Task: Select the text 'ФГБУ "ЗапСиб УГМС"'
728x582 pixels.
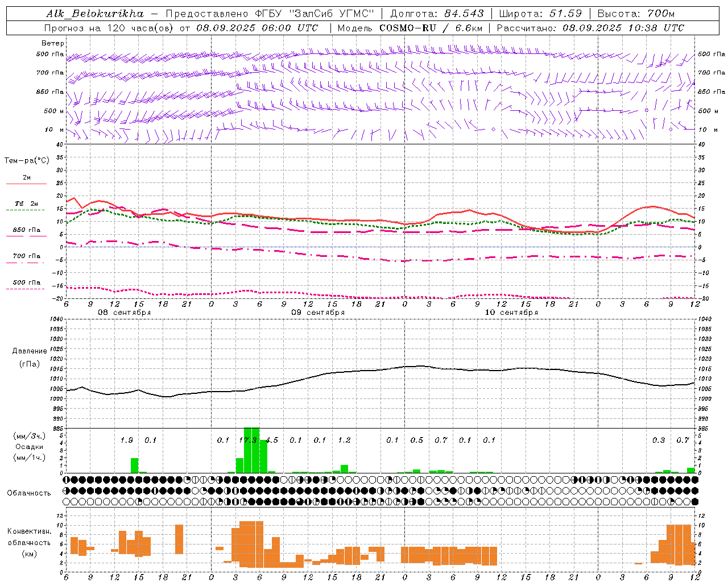Action: (x=315, y=14)
